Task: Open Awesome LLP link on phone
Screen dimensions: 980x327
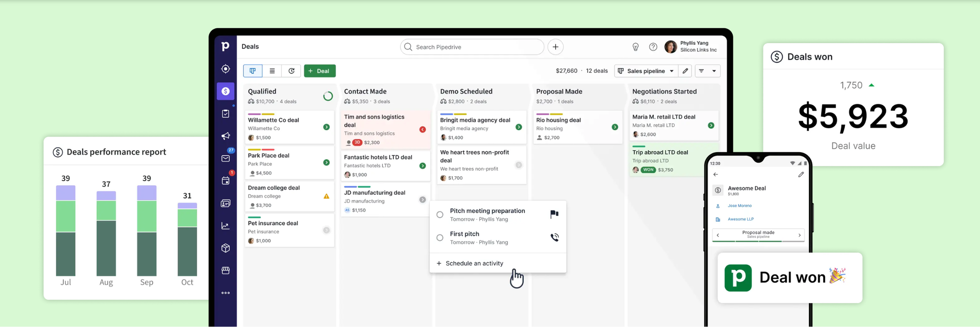Action: point(740,219)
